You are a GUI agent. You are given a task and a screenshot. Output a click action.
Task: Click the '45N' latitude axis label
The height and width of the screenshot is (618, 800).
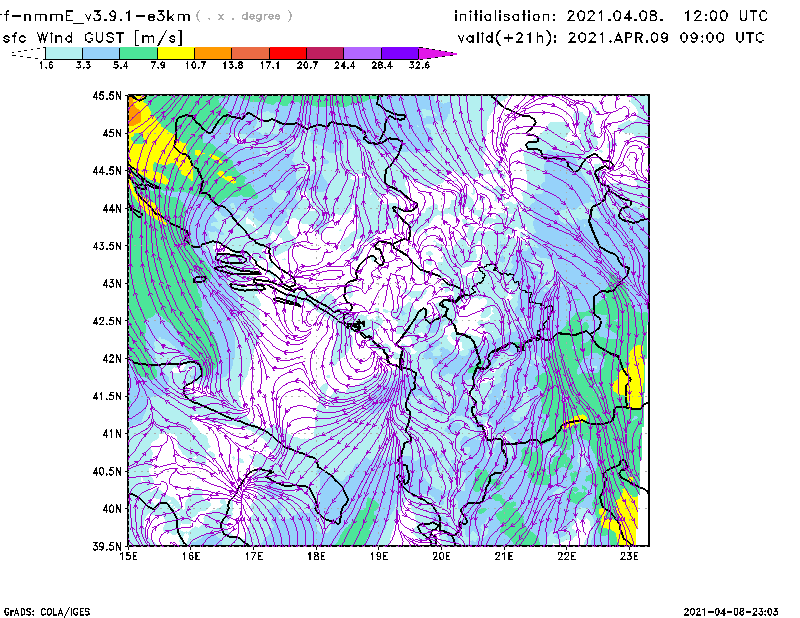(x=112, y=133)
